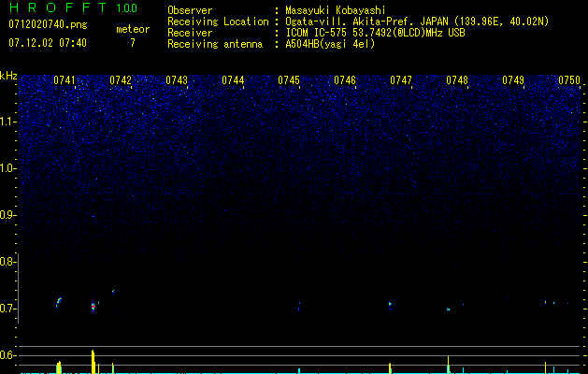588x374 pixels.
Task: Click the meteor count label
Action: 133,29
